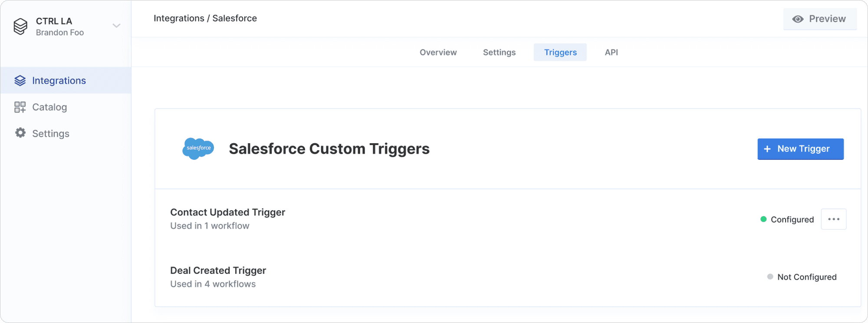Go to Integrations via the breadcrumb link
Image resolution: width=868 pixels, height=323 pixels.
click(179, 18)
